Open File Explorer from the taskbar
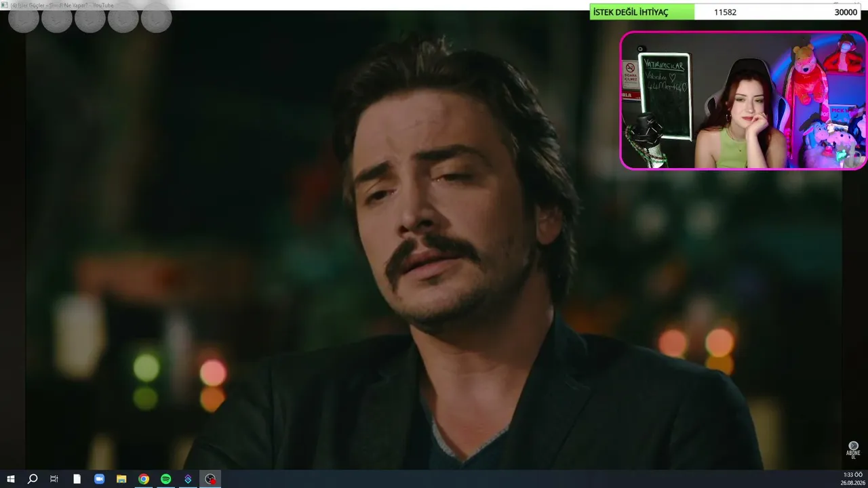Image resolution: width=868 pixels, height=488 pixels. click(x=121, y=479)
